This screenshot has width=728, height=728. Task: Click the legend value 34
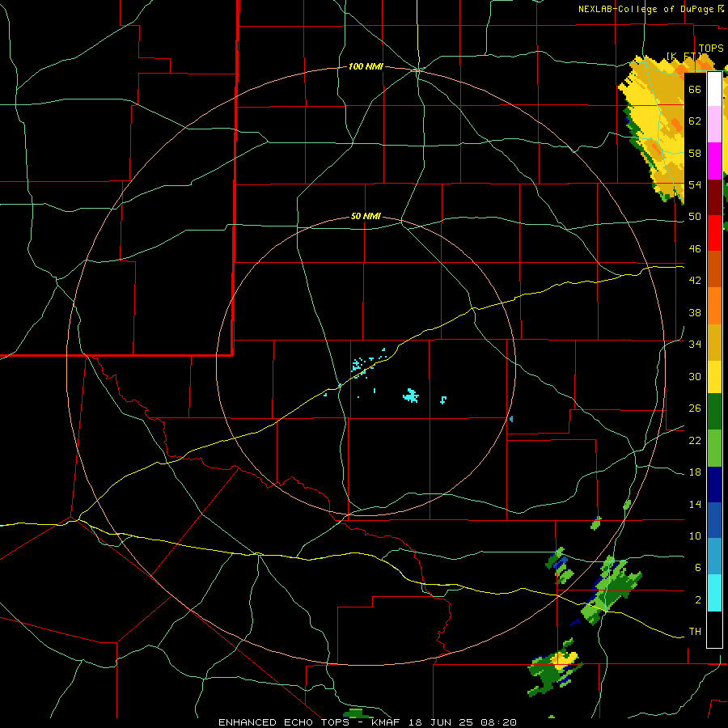(x=695, y=345)
